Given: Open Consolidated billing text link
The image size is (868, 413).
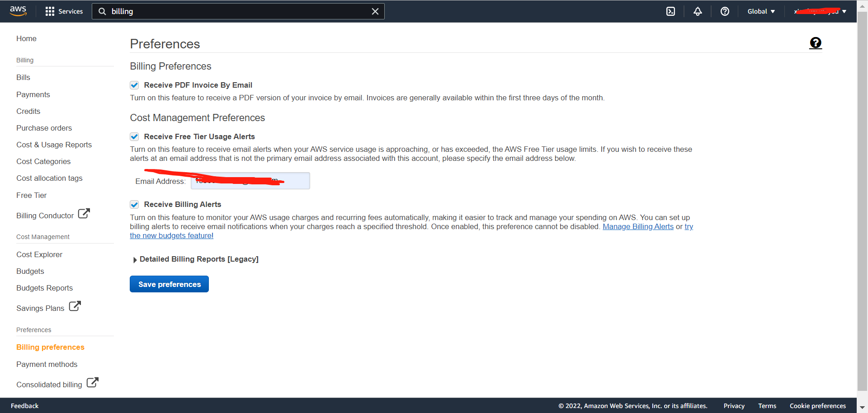Looking at the screenshot, I should click(49, 385).
